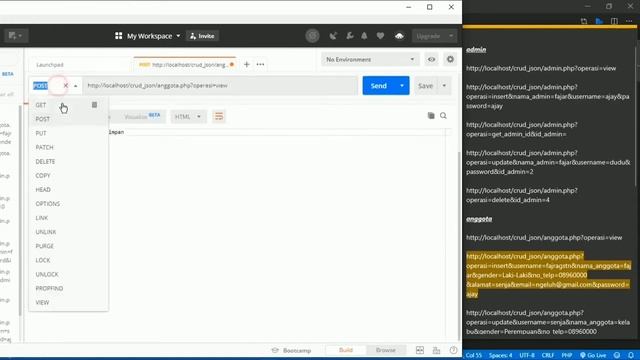Screen dimensions: 640x360
Task: Select the PURGE method
Action: pyautogui.click(x=44, y=246)
